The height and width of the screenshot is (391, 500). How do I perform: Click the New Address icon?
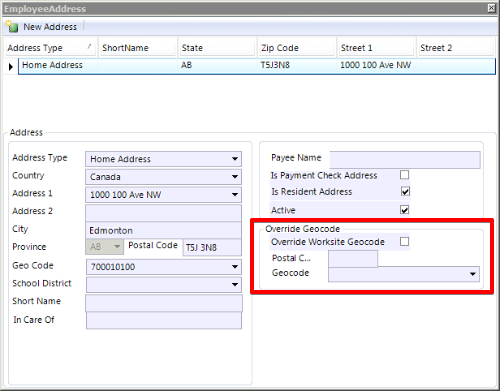pos(12,26)
